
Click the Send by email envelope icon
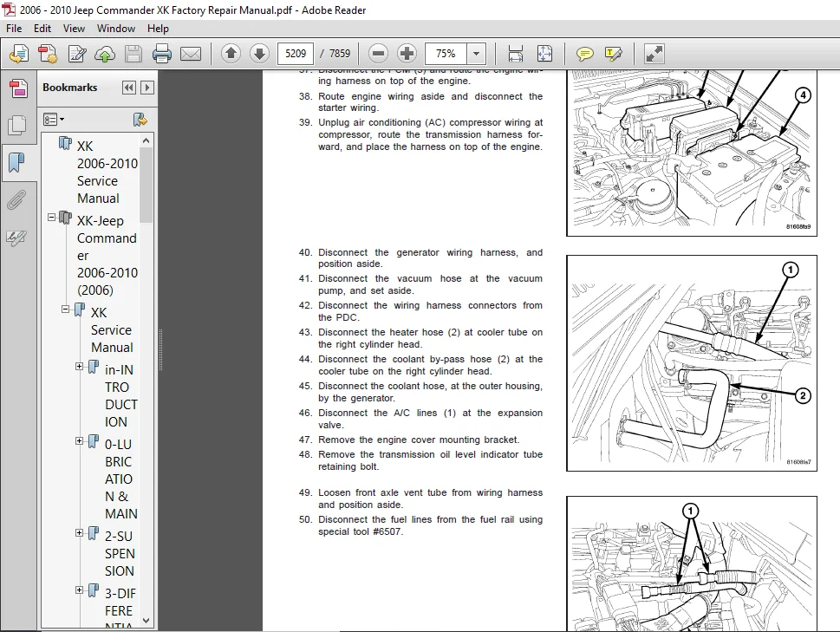click(191, 54)
